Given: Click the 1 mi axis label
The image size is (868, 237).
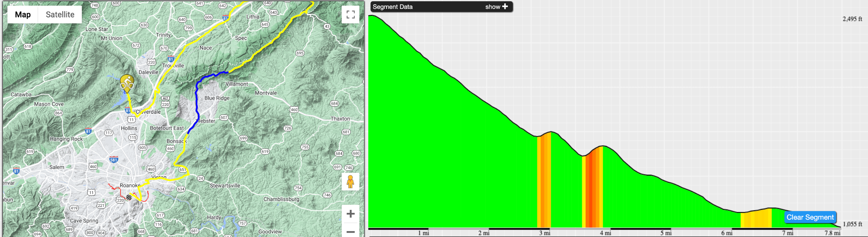Looking at the screenshot, I should (423, 233).
